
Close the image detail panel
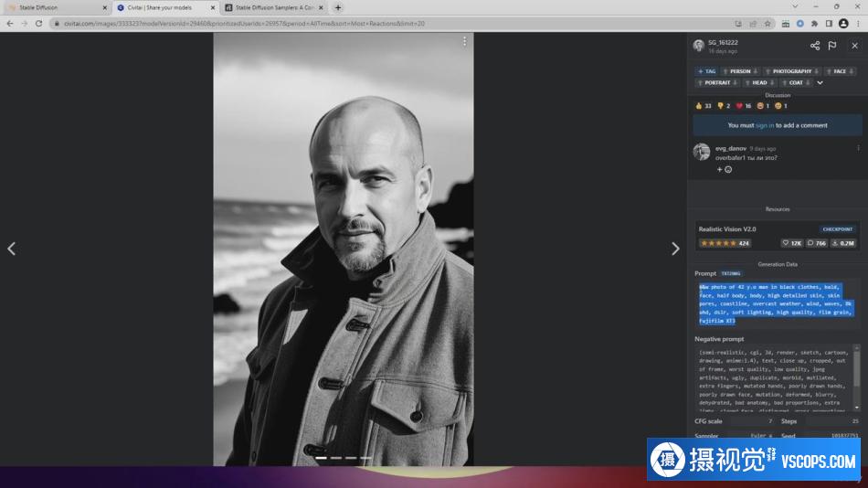[x=854, y=46]
